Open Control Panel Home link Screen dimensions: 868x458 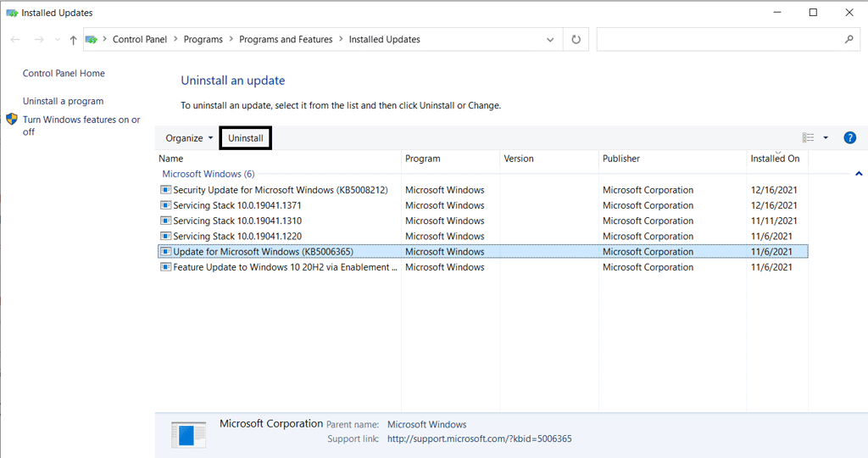64,73
